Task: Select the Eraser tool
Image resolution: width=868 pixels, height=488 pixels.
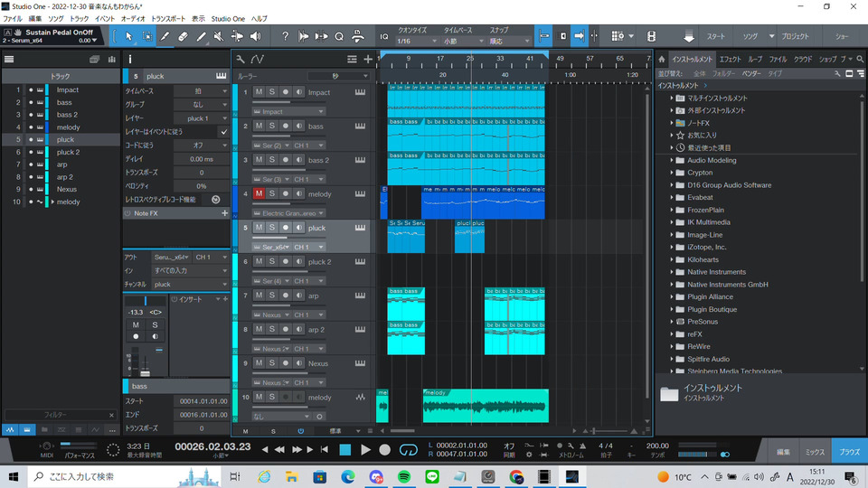Action: [182, 36]
